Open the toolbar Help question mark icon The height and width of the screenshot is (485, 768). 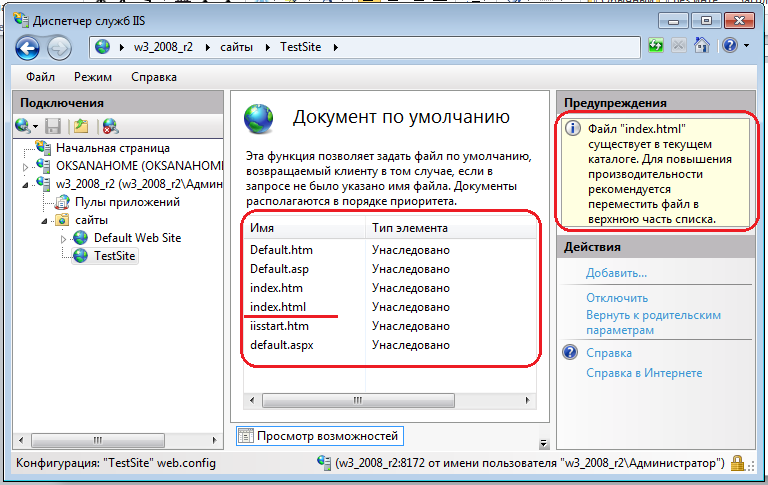click(x=730, y=46)
